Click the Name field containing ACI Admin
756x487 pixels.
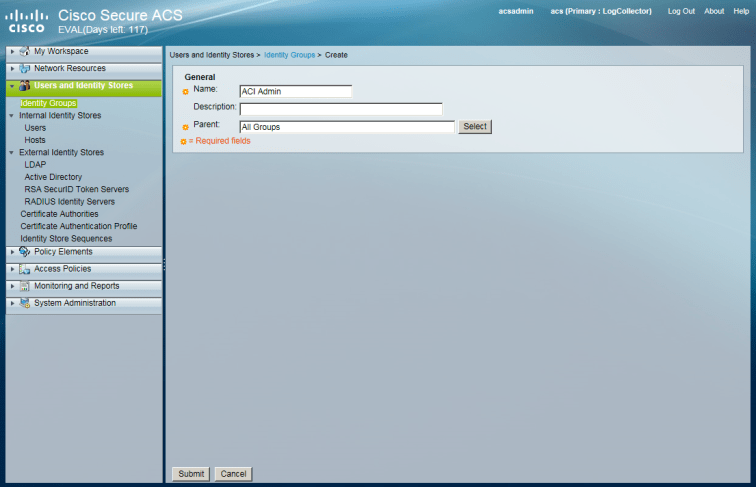(296, 91)
